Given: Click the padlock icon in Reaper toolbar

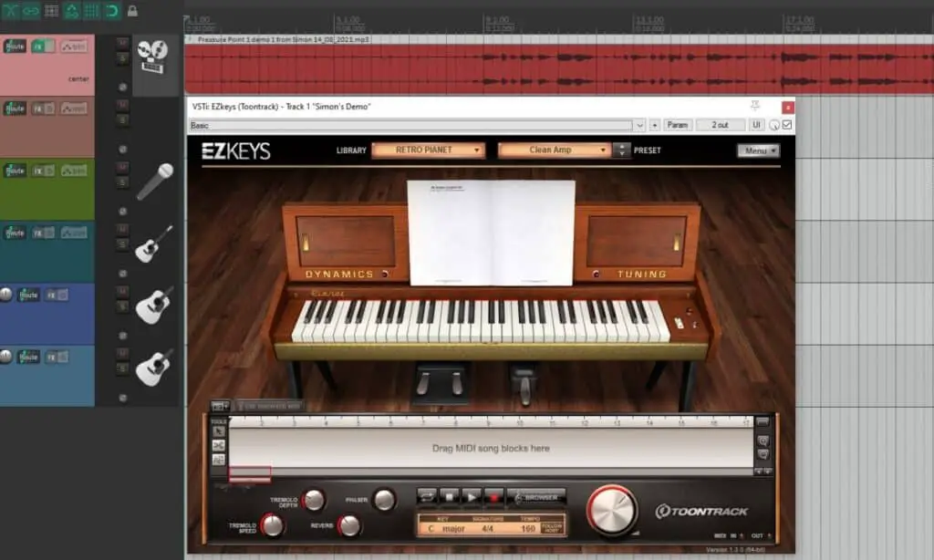Looking at the screenshot, I should click(x=132, y=11).
